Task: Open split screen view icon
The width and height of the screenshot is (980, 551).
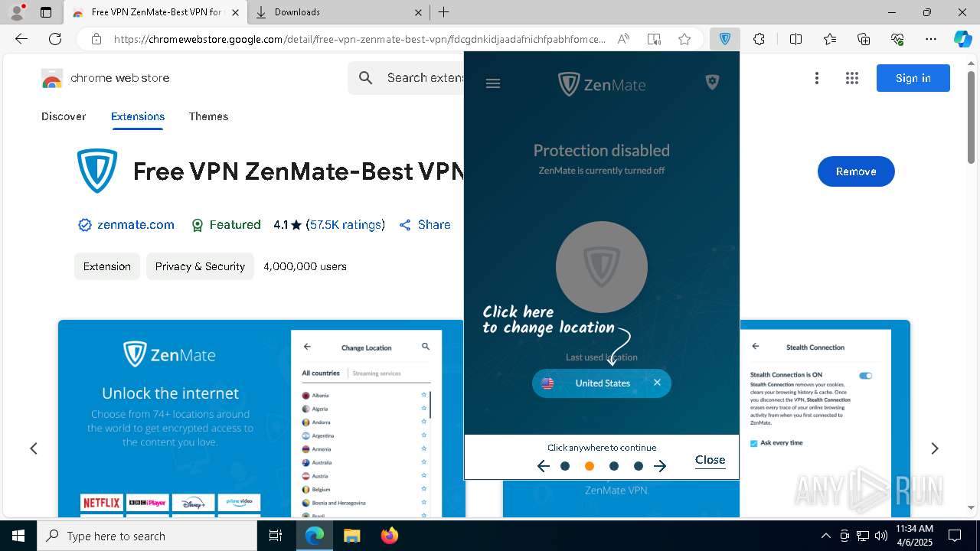Action: [x=795, y=39]
